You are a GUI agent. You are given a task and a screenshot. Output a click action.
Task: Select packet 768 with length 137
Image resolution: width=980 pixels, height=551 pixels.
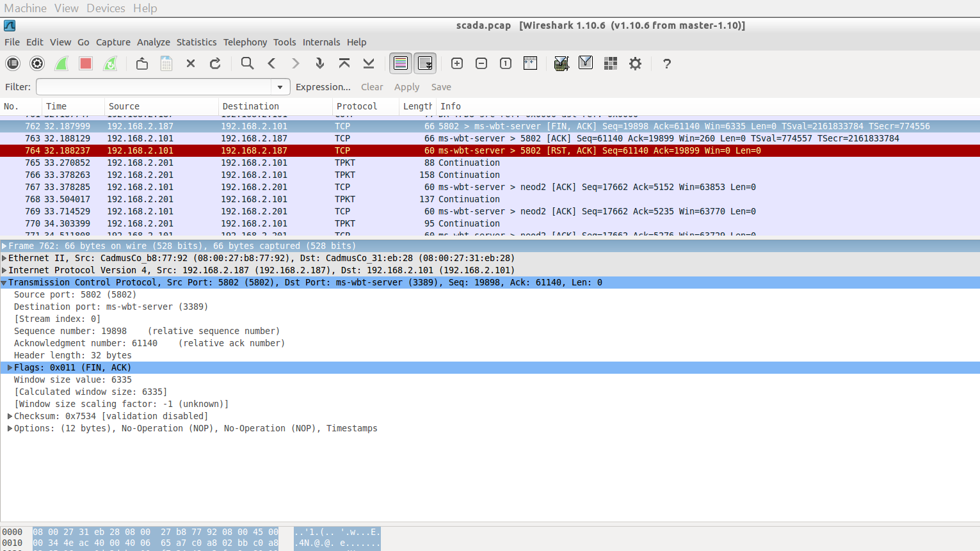(490, 199)
